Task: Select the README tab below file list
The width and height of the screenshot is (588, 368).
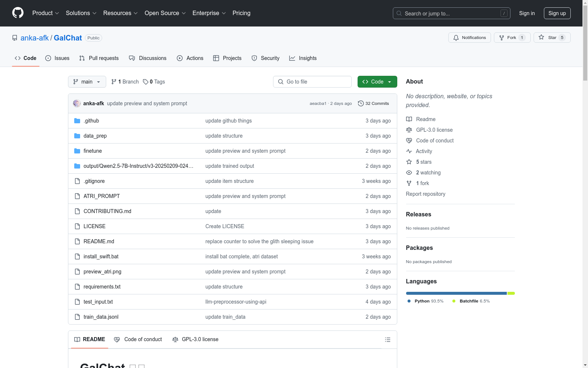Action: 90,339
